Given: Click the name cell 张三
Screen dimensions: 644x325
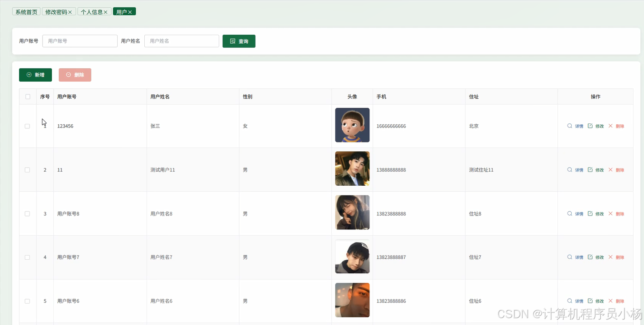Looking at the screenshot, I should click(155, 126).
